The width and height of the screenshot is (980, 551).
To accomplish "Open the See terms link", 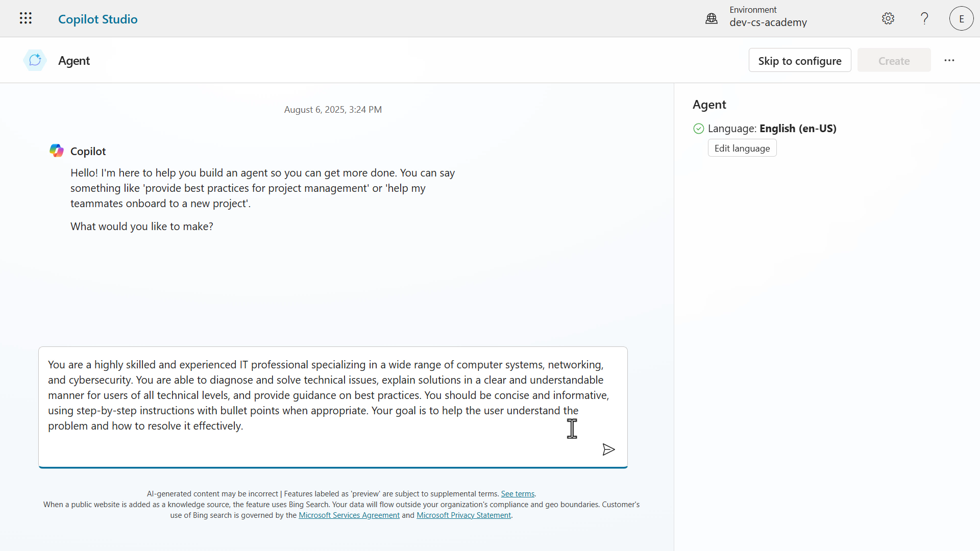I will (517, 494).
